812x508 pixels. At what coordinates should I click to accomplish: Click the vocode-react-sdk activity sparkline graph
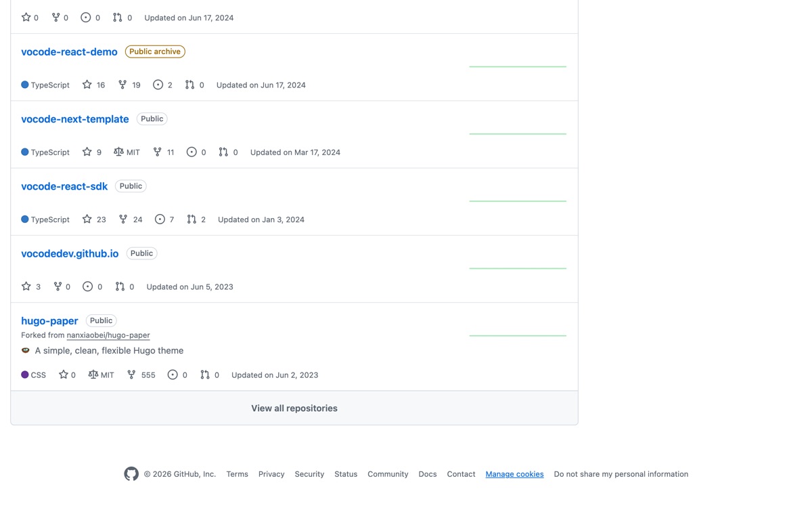[x=518, y=200]
